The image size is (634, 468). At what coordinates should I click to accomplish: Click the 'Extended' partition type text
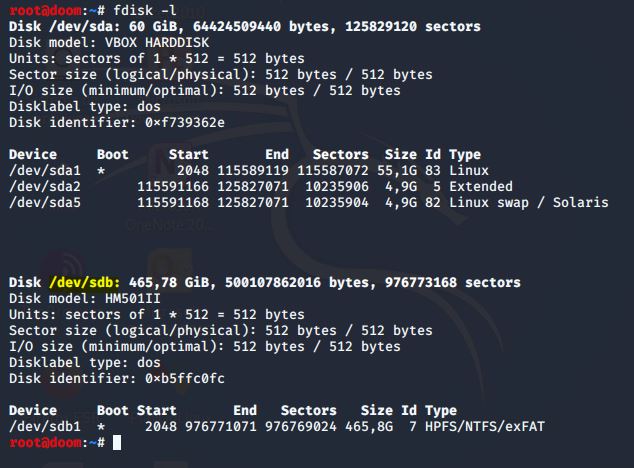tap(481, 187)
